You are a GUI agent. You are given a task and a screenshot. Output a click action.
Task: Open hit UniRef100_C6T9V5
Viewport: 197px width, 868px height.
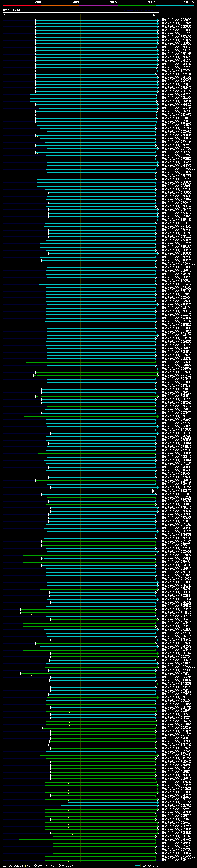176,23
